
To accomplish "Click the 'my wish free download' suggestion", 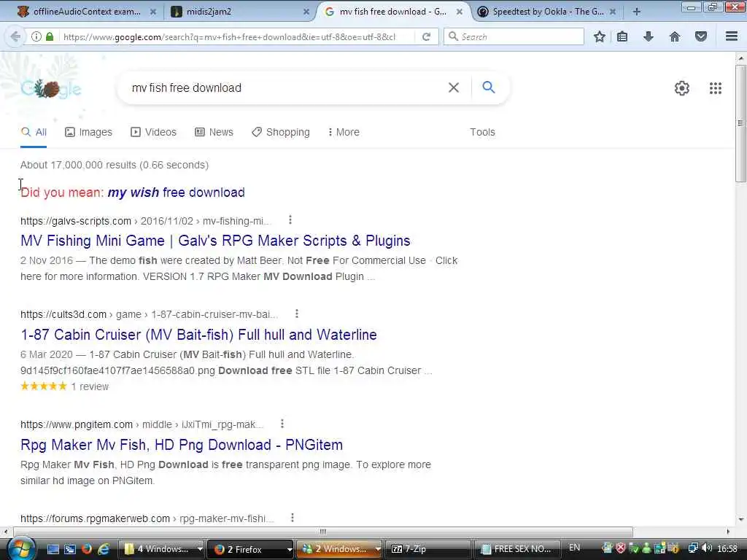I will 177,192.
